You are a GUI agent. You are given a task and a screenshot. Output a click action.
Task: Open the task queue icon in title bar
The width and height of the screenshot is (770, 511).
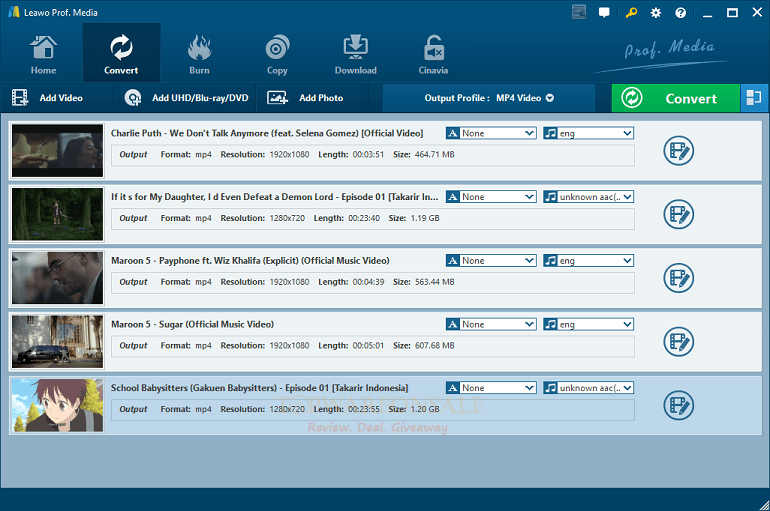click(579, 12)
